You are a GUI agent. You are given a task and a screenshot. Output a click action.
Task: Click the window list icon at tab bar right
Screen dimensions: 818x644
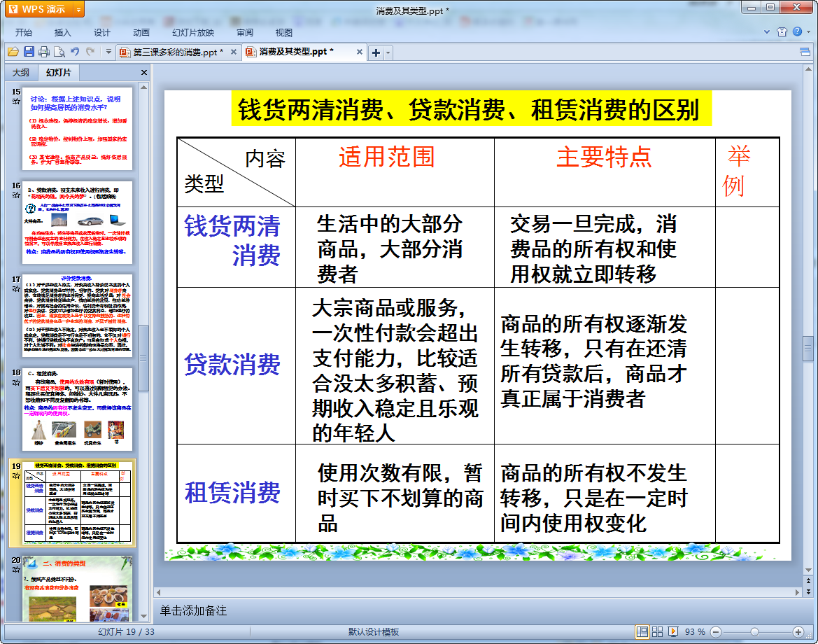[x=805, y=52]
